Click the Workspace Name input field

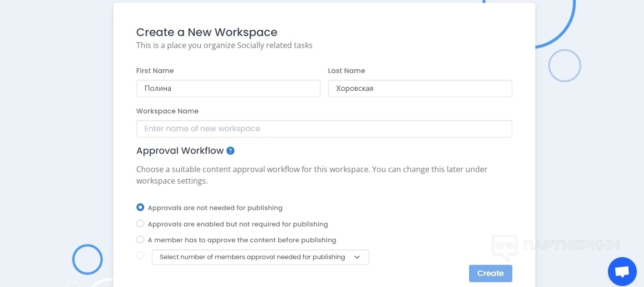tap(324, 129)
